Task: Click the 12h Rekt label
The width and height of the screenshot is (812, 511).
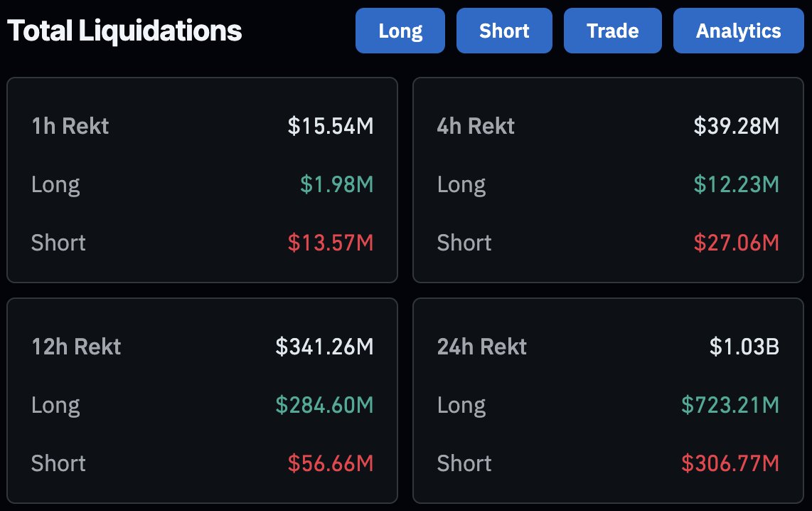Action: (x=76, y=347)
